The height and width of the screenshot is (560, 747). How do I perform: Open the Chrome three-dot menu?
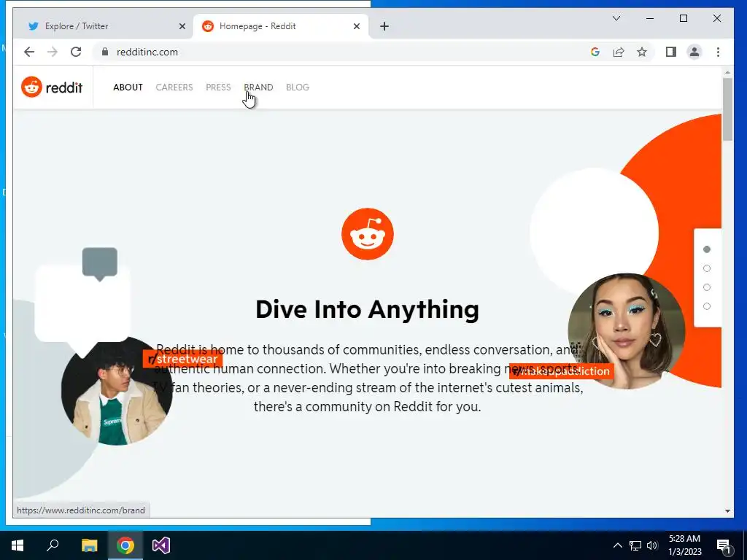pos(718,52)
